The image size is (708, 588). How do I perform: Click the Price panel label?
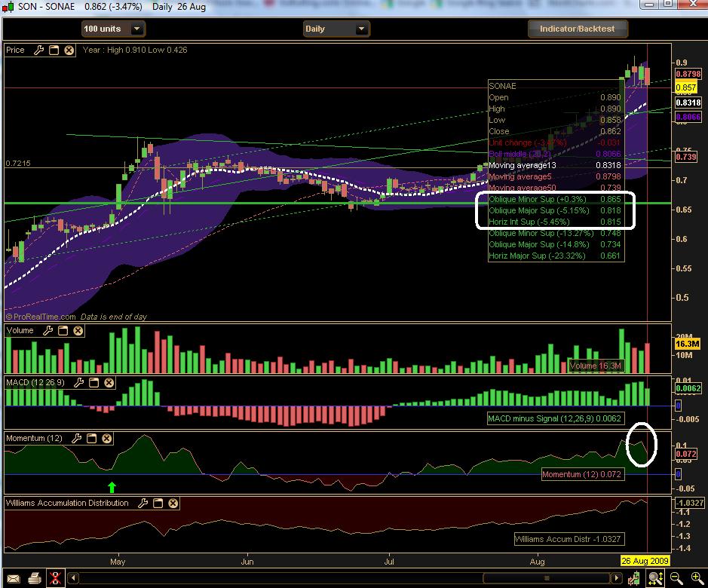coord(15,50)
